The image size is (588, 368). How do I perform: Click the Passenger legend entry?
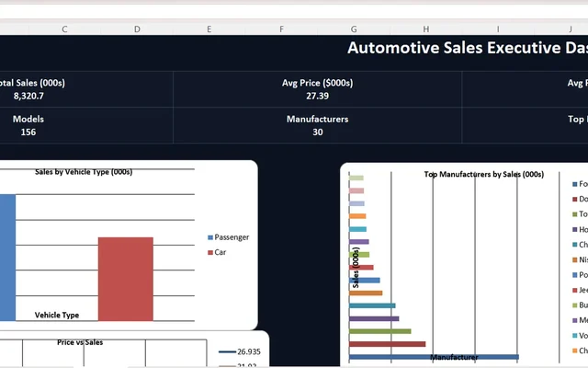point(229,237)
